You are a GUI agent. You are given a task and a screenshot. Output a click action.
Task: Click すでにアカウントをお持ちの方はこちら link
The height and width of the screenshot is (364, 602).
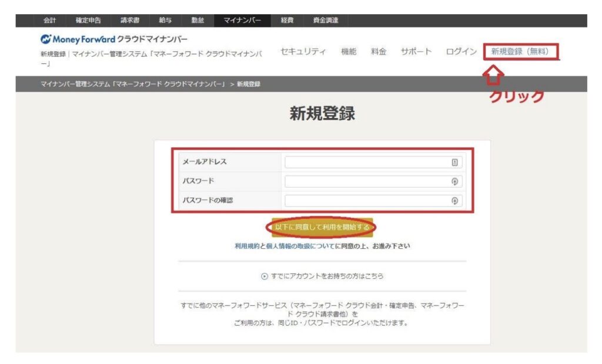(x=327, y=276)
